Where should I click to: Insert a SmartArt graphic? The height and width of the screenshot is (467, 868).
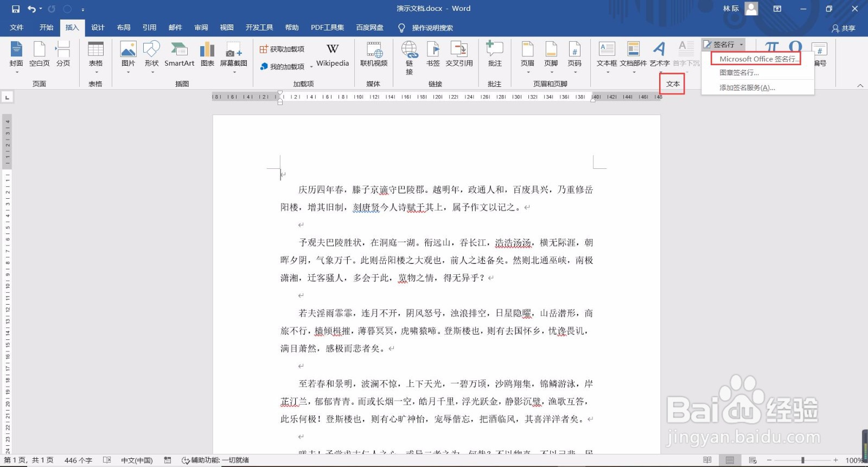pos(179,54)
